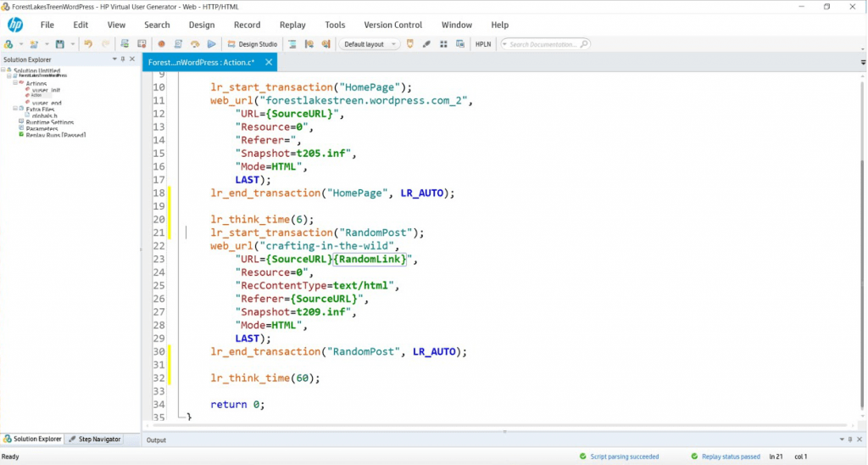Collapse the Extra Files tree node

(15, 109)
